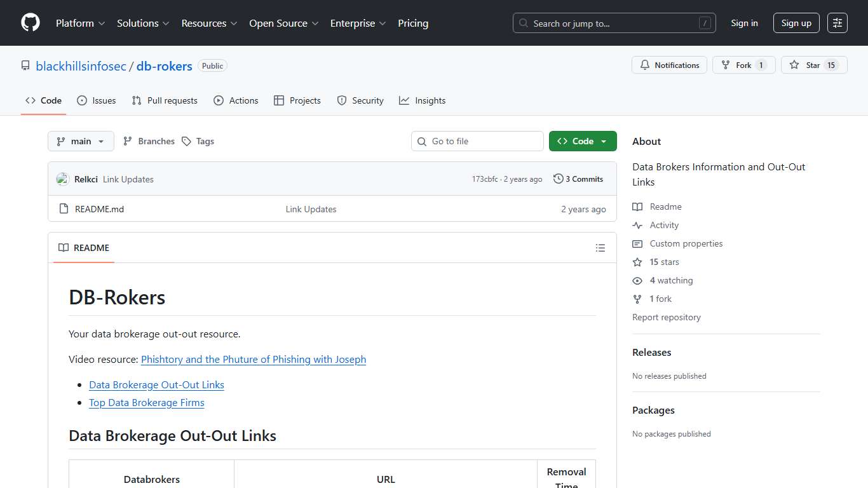This screenshot has height=488, width=868.
Task: Select the Activity pulse icon
Action: 637,225
